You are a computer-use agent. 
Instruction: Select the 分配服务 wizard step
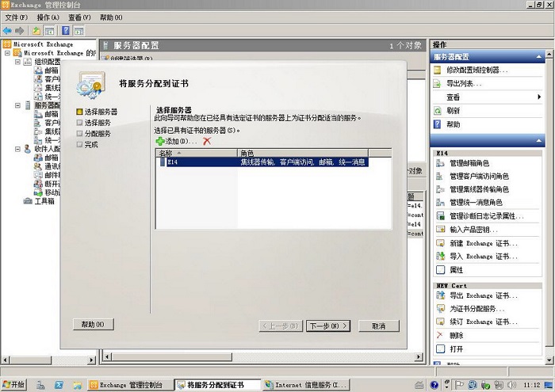[94, 134]
